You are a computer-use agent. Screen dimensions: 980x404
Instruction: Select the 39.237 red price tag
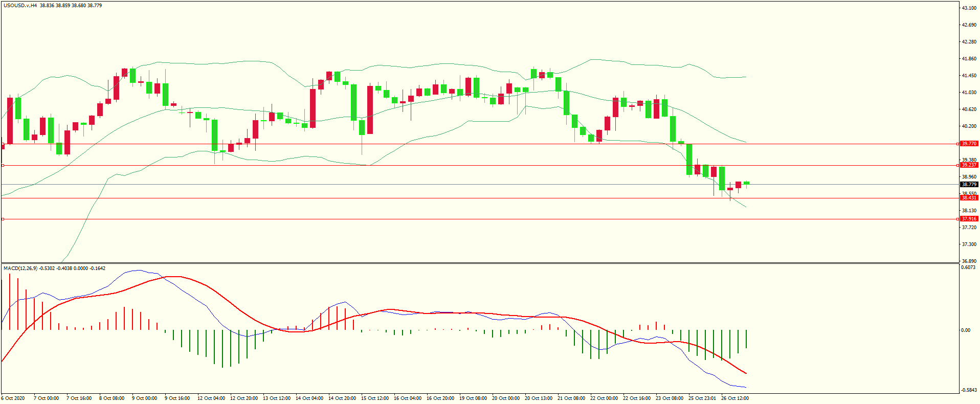click(x=969, y=165)
